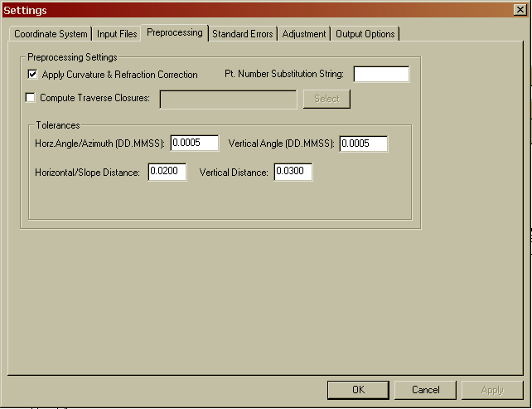The height and width of the screenshot is (409, 532).
Task: Click the Pt. Number Substitution String field
Action: [x=381, y=74]
